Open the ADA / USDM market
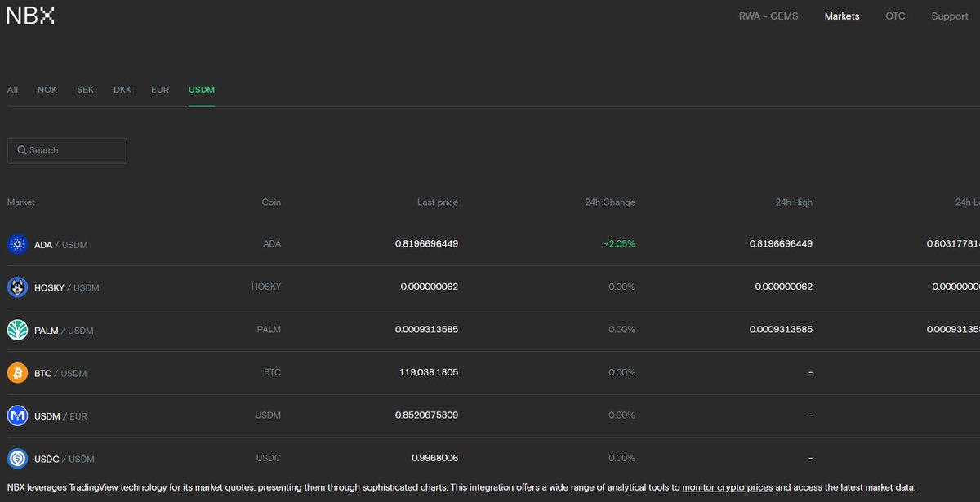 (x=60, y=245)
